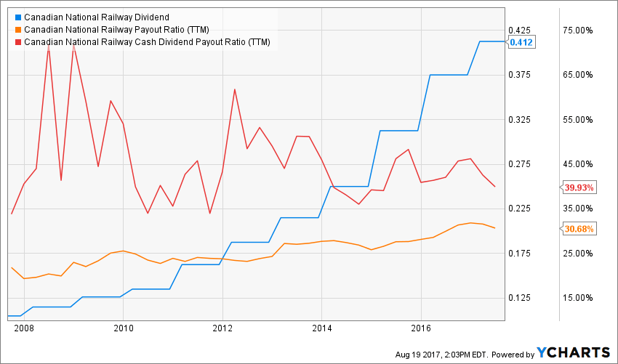
Task: Click the orange 30.68% value tag
Action: pos(579,229)
